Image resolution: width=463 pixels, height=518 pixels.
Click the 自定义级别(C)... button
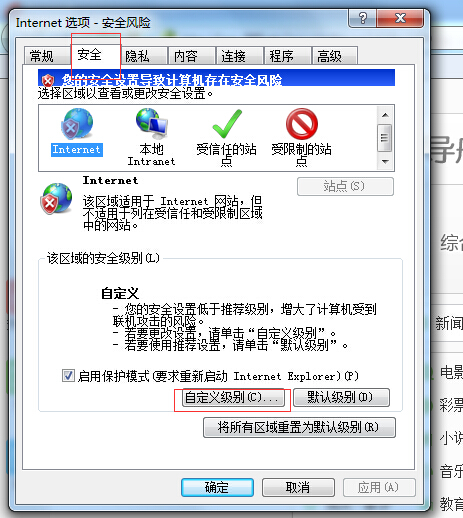tap(233, 398)
